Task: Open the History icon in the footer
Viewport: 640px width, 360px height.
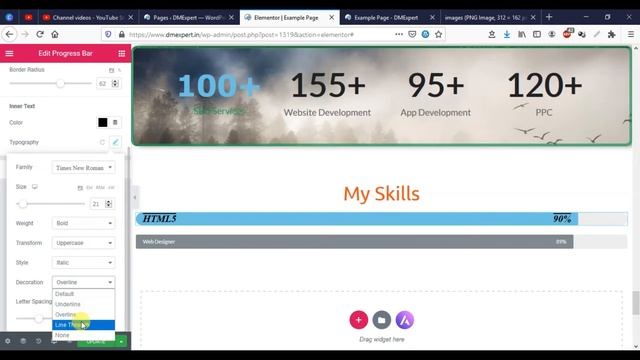Action: (x=38, y=341)
